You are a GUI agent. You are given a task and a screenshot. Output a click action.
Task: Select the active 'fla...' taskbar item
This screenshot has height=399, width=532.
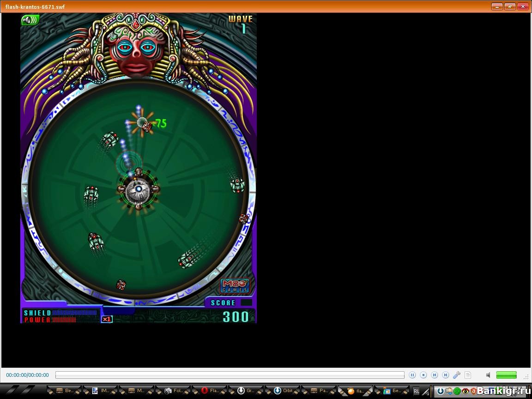(x=356, y=391)
